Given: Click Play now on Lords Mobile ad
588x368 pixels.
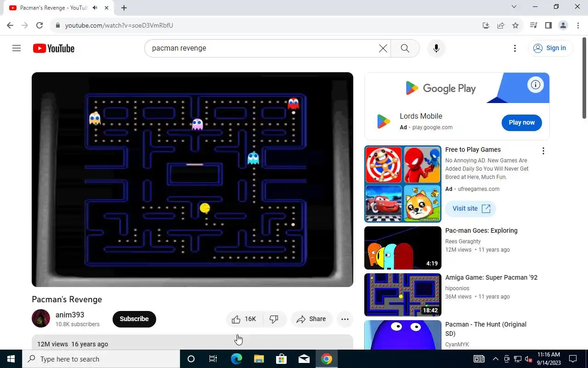Looking at the screenshot, I should 521,122.
